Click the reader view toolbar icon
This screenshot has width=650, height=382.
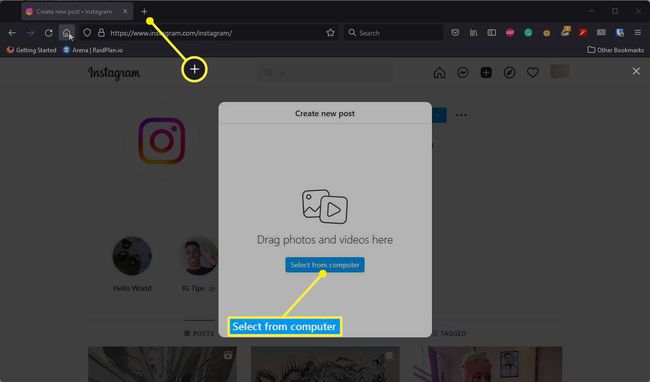601,33
